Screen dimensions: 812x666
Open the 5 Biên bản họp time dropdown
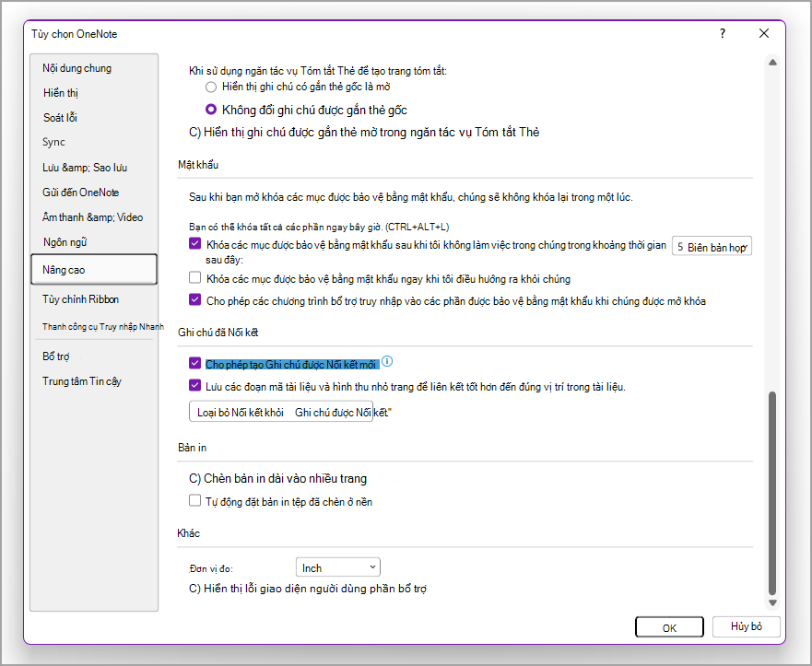pyautogui.click(x=712, y=247)
